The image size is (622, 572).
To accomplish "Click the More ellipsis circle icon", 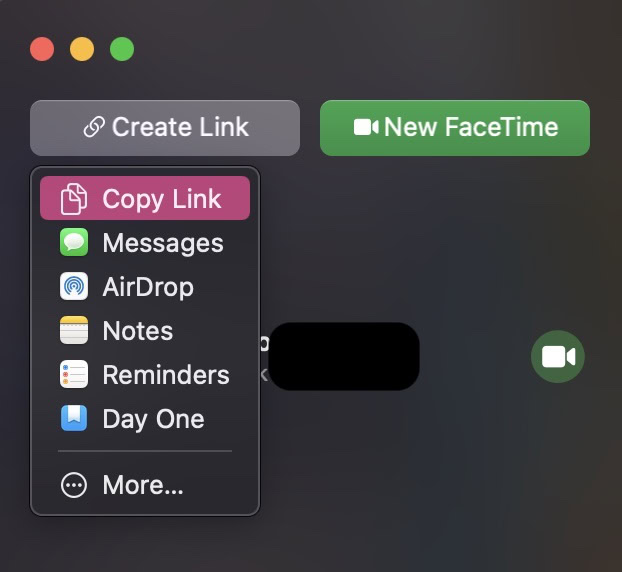I will coord(74,486).
